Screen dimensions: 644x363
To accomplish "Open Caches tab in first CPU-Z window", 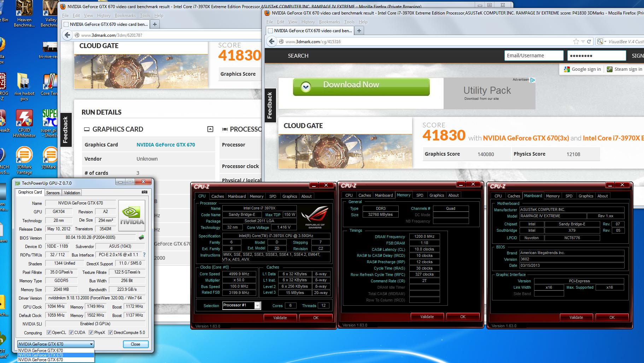I will [218, 196].
